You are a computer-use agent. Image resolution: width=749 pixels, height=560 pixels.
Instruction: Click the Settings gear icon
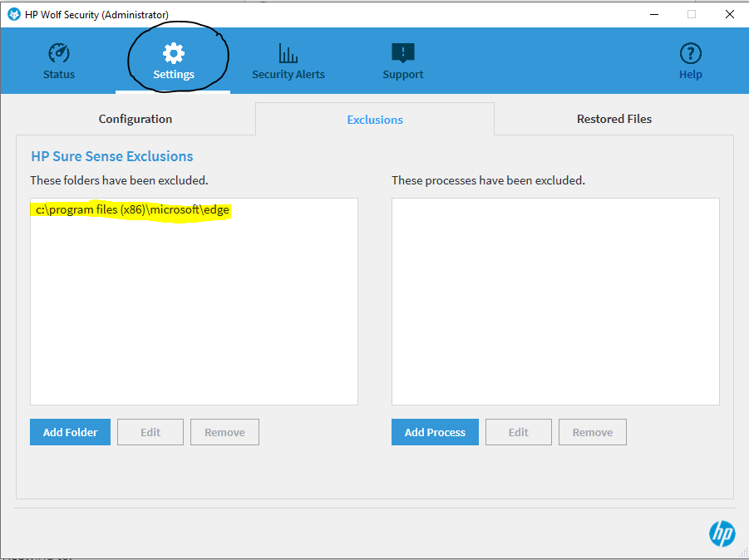click(x=174, y=52)
